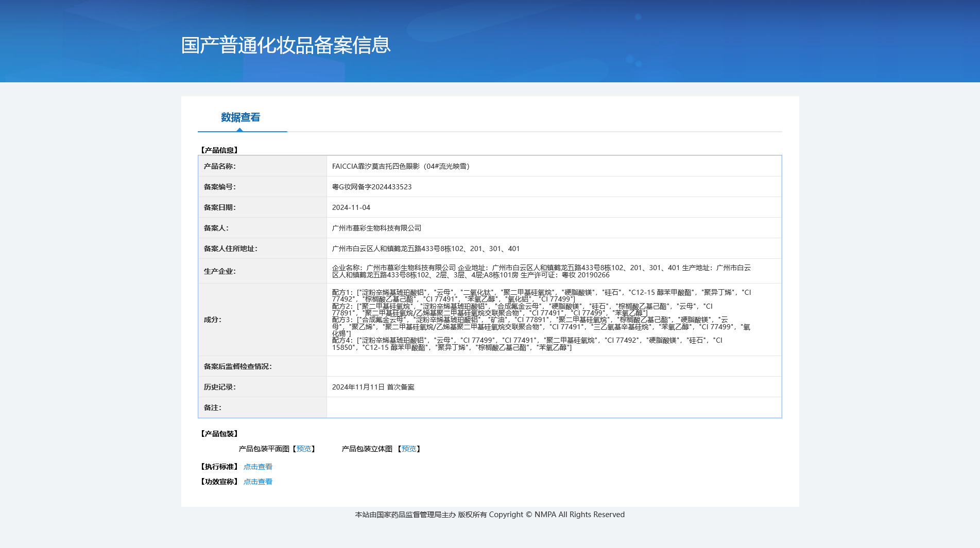
Task: Select the 数据查看 tab
Action: [x=240, y=117]
